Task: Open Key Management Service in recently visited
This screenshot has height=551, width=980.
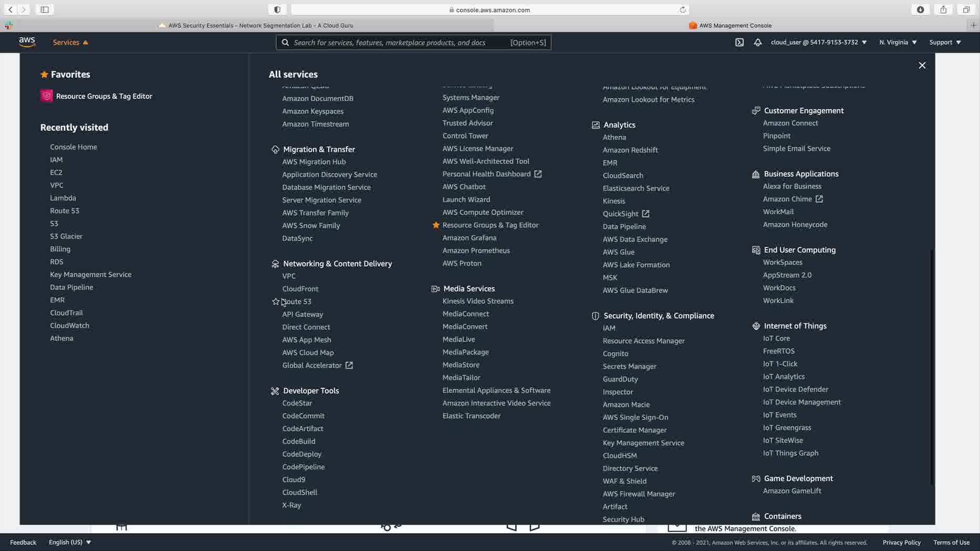Action: pyautogui.click(x=91, y=274)
